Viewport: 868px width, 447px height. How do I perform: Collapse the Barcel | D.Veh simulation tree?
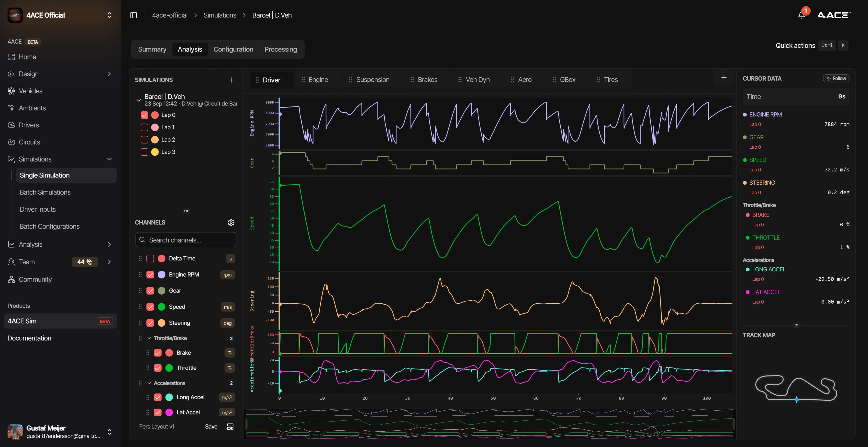point(139,100)
